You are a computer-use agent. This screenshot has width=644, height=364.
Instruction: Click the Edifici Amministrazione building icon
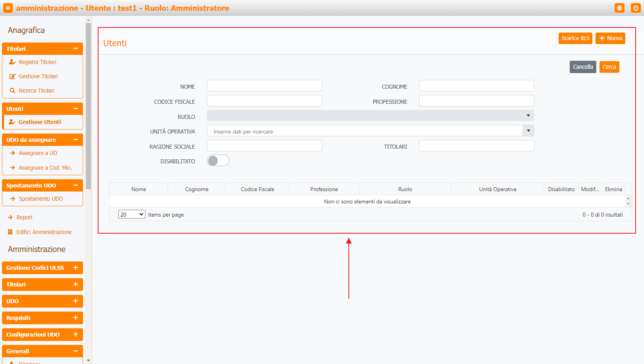(x=10, y=232)
